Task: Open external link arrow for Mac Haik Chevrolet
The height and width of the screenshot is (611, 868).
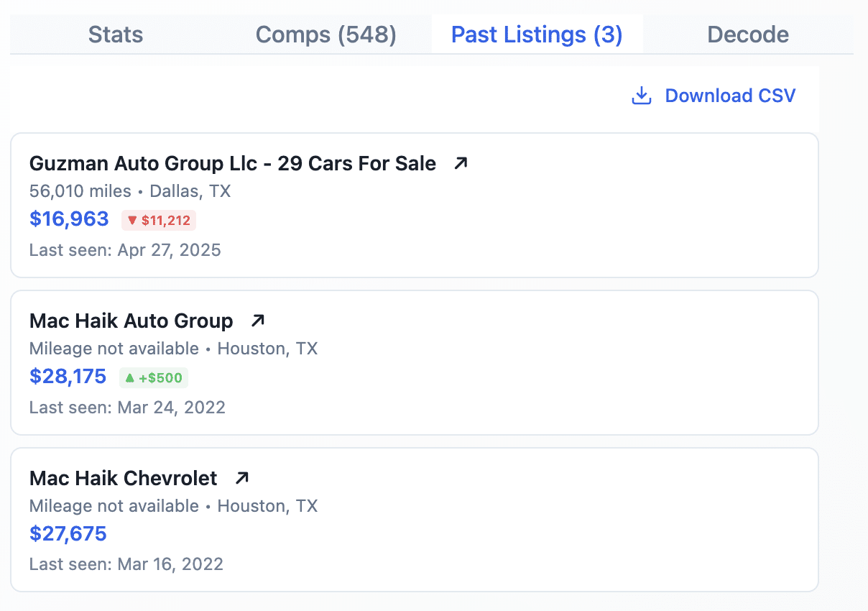Action: pyautogui.click(x=242, y=478)
